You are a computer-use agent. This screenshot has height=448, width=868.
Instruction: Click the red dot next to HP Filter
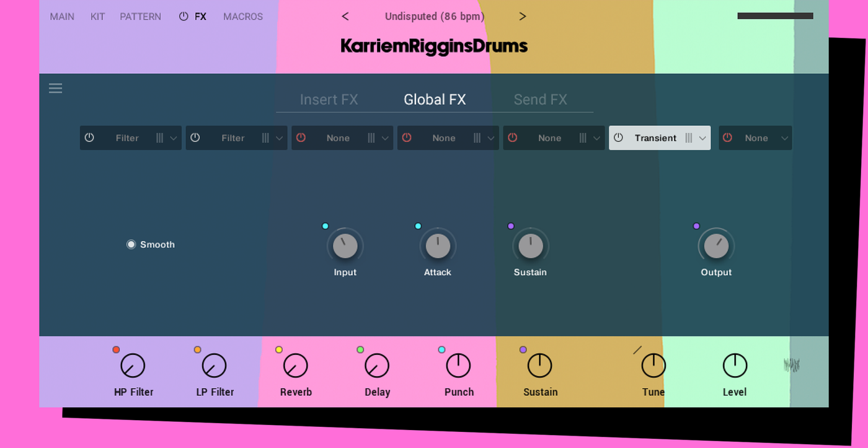116,350
